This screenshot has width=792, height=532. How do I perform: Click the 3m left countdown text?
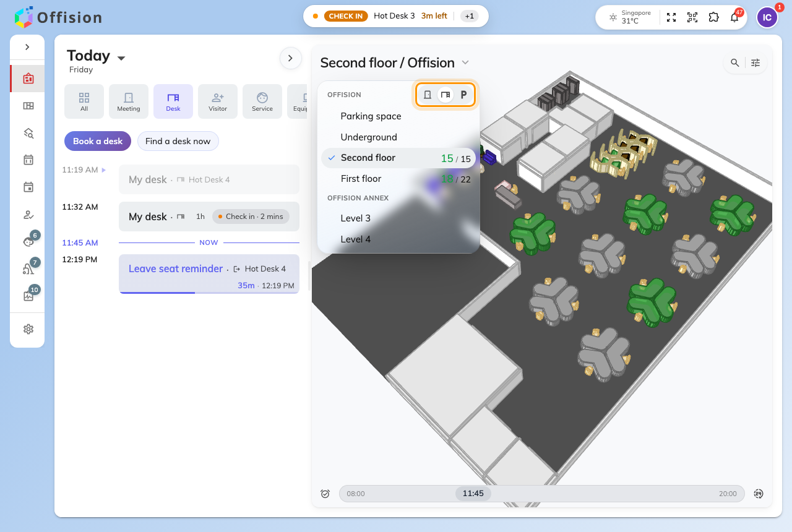[434, 16]
